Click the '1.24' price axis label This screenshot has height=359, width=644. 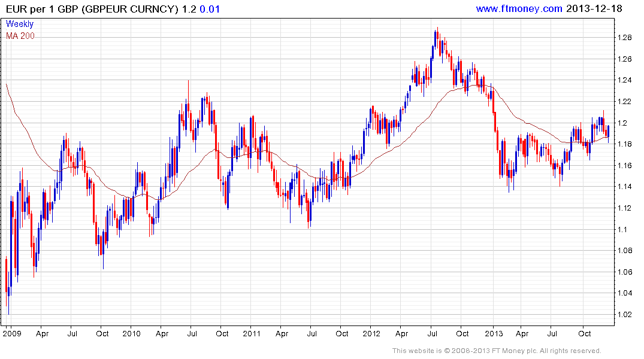624,80
